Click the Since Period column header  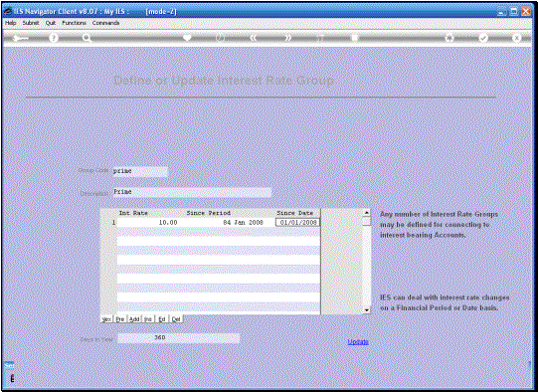click(209, 213)
